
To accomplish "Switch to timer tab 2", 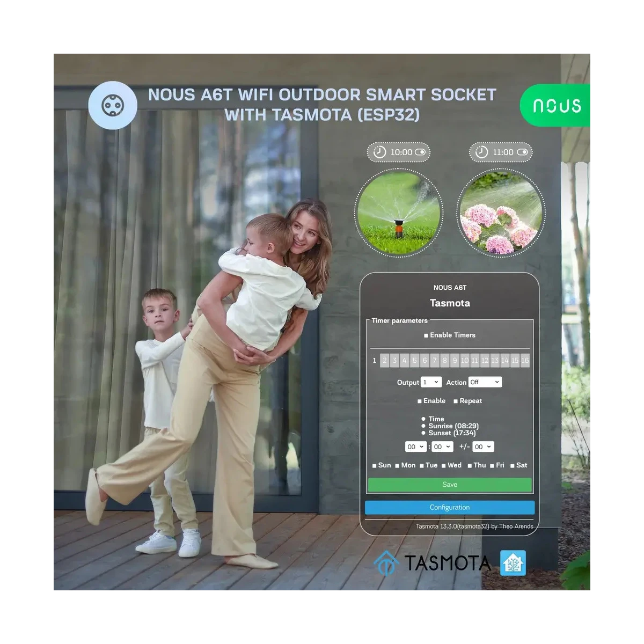I will click(384, 361).
